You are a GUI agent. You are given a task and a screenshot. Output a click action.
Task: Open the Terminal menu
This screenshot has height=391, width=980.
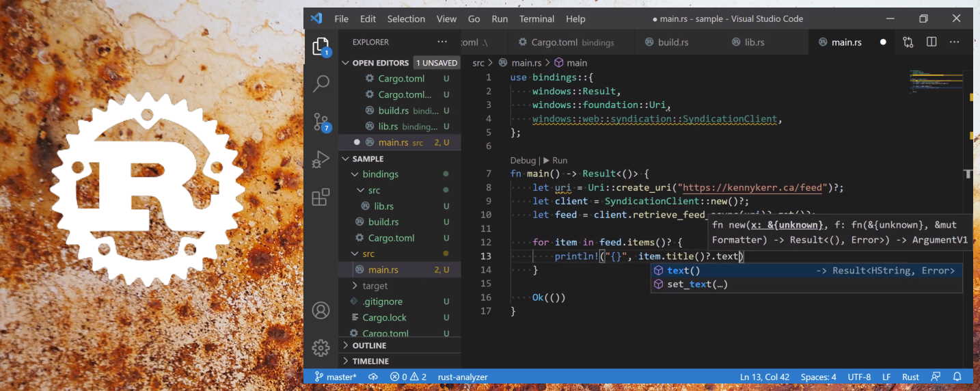536,18
